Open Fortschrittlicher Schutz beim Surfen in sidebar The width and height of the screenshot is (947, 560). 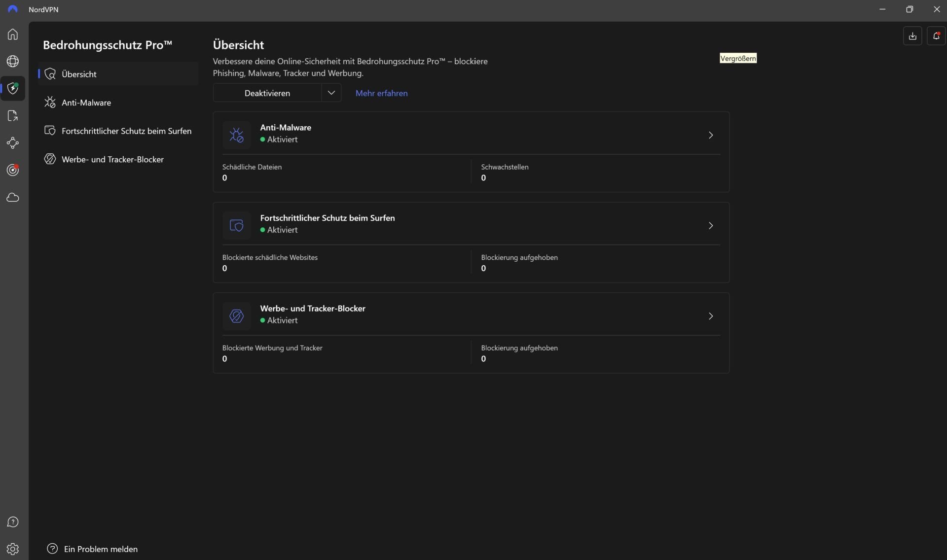pos(118,131)
